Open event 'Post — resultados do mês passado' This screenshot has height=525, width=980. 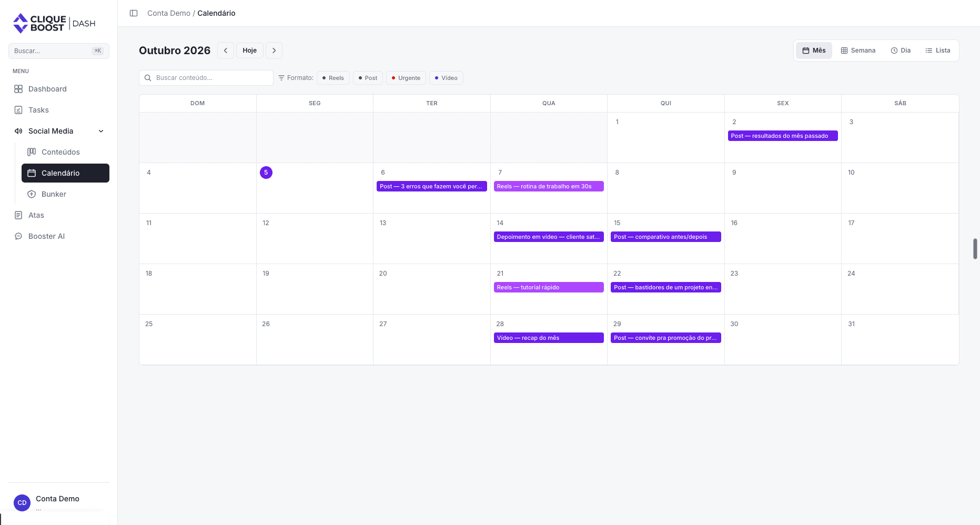coord(783,136)
